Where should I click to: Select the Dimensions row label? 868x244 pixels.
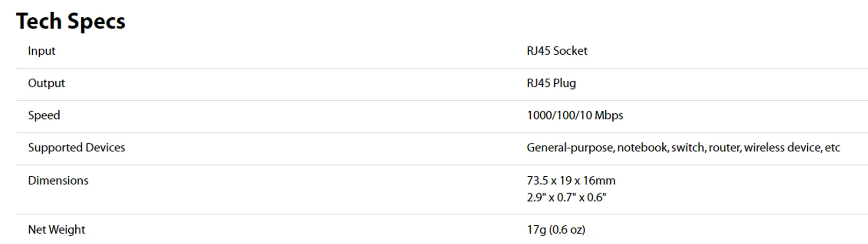(x=58, y=180)
